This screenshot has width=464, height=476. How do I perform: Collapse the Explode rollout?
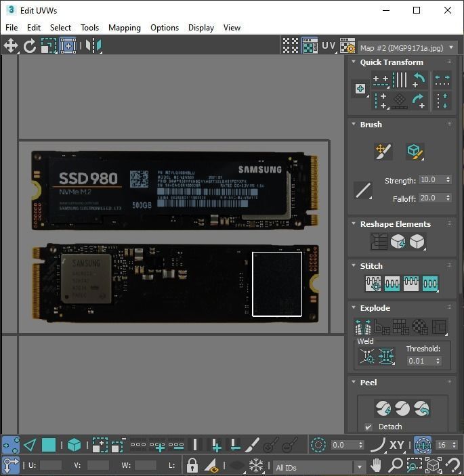click(354, 307)
